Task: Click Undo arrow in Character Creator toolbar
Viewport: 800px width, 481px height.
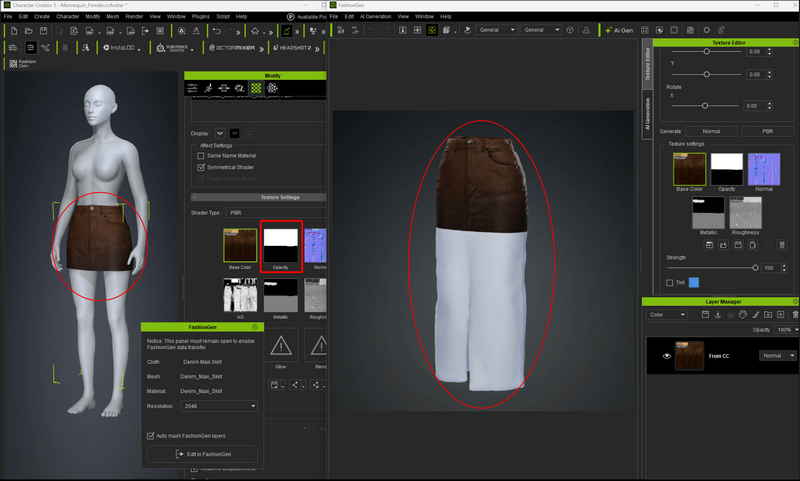Action: [216, 31]
